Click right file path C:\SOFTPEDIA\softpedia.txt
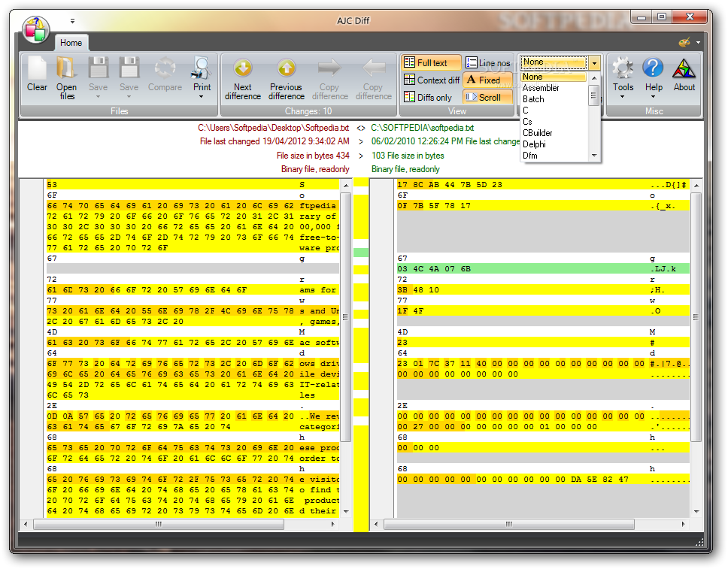728x569 pixels. pos(422,128)
